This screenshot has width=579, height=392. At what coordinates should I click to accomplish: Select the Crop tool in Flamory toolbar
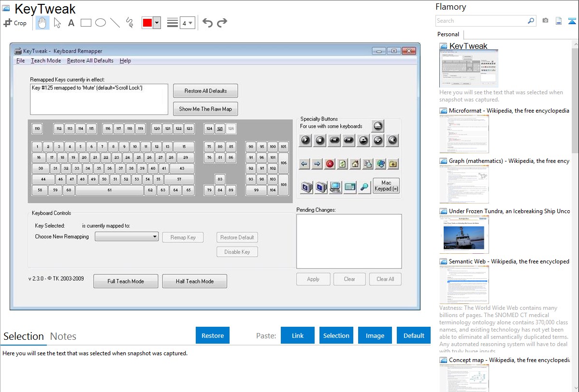tap(15, 23)
